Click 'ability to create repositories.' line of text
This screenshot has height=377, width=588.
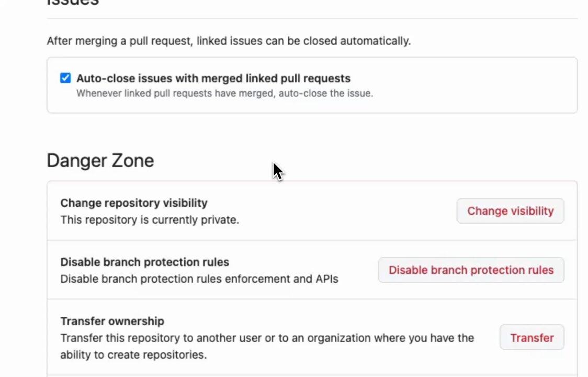(133, 354)
